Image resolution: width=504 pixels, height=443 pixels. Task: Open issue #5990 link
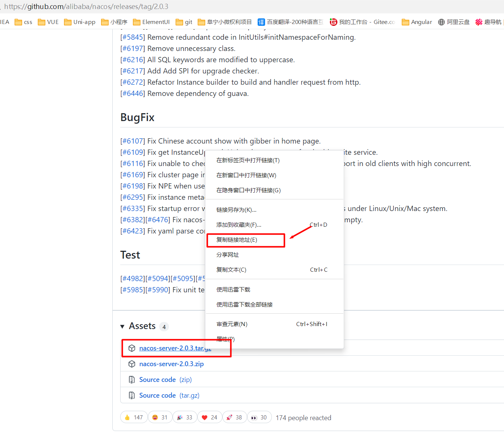click(x=158, y=290)
